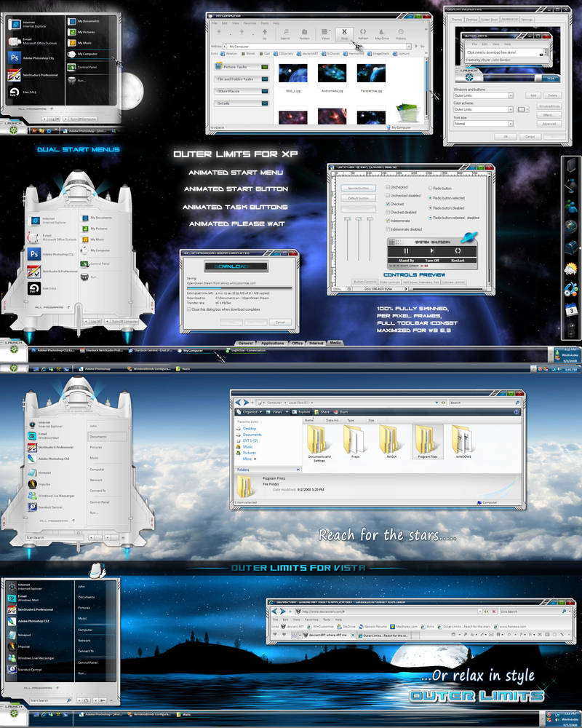Open the Color scheme dropdown
Screen dimensions: 582x728
pyautogui.click(x=511, y=109)
